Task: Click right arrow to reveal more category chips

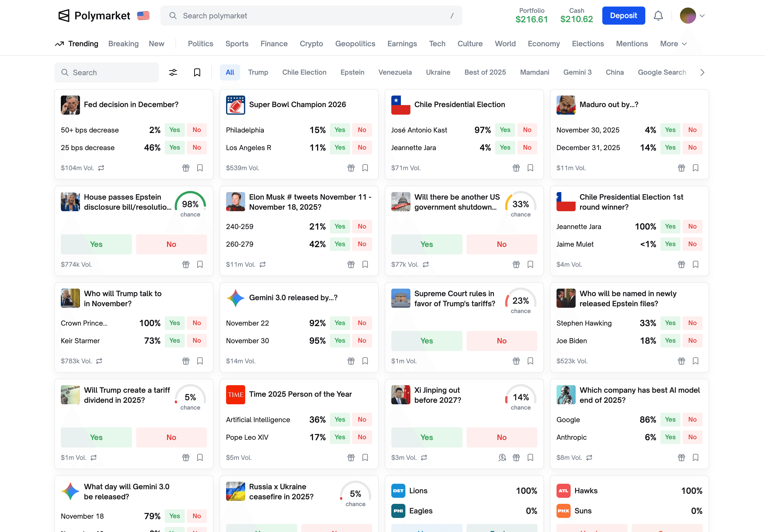Action: (x=702, y=72)
